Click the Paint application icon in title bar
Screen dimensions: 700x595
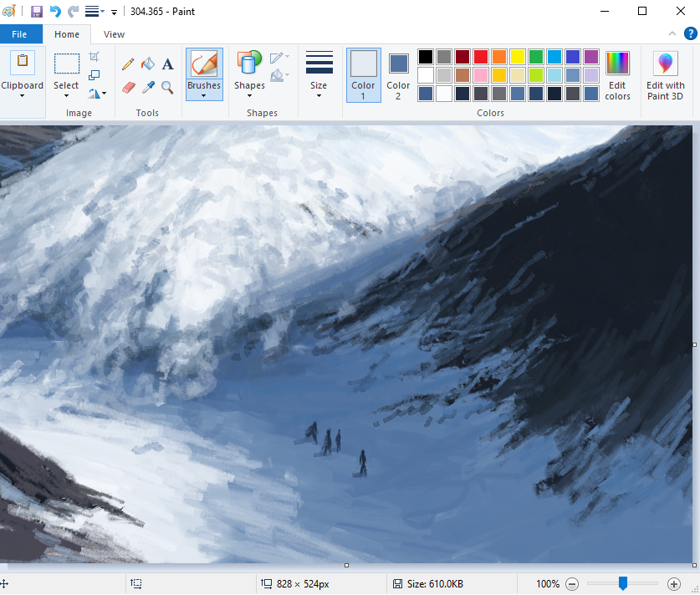pos(9,11)
